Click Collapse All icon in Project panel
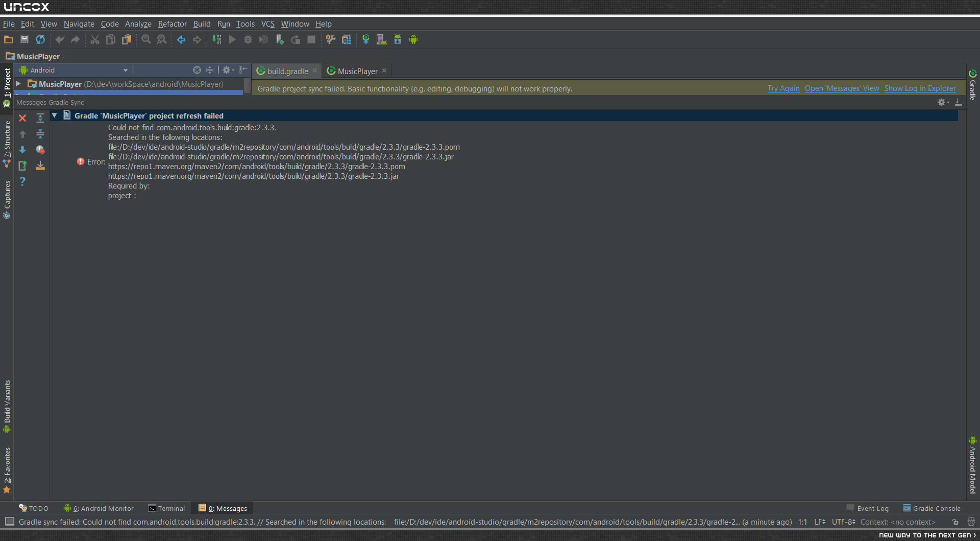Viewport: 980px width, 541px height. pyautogui.click(x=210, y=70)
